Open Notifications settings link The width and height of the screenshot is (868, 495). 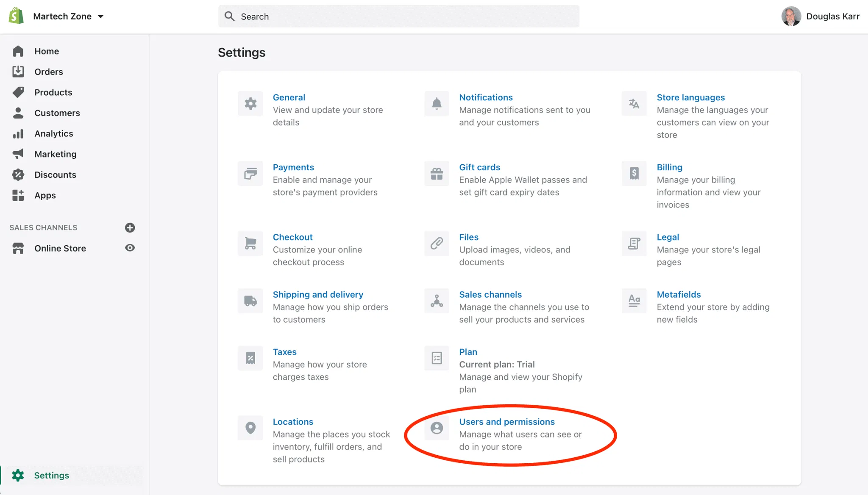[x=486, y=97]
